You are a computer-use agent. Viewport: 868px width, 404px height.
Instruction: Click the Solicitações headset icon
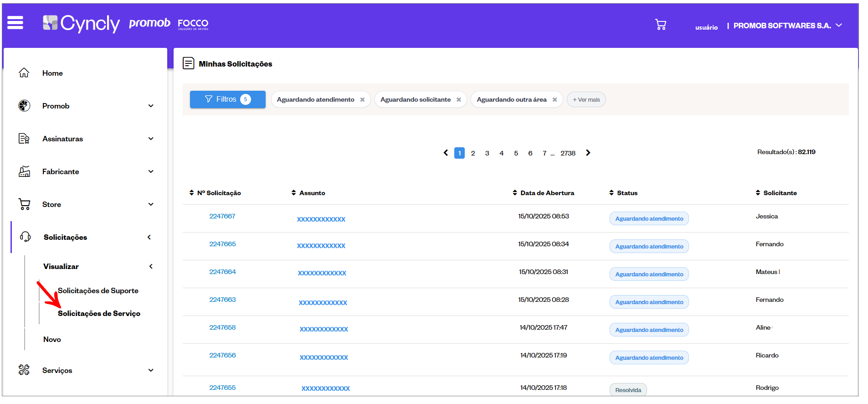click(x=25, y=237)
